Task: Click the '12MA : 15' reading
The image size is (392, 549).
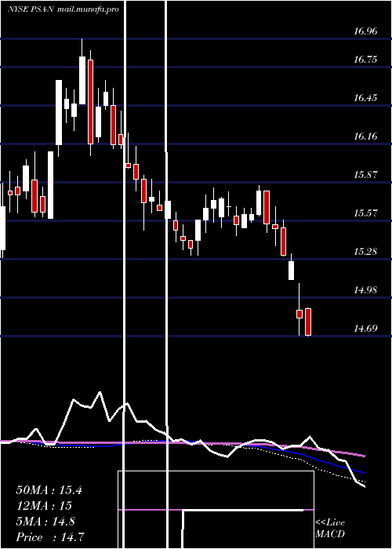Action: coord(44,506)
